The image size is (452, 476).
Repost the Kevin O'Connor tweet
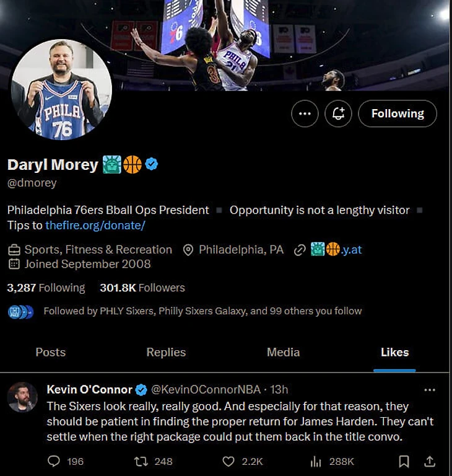(141, 462)
